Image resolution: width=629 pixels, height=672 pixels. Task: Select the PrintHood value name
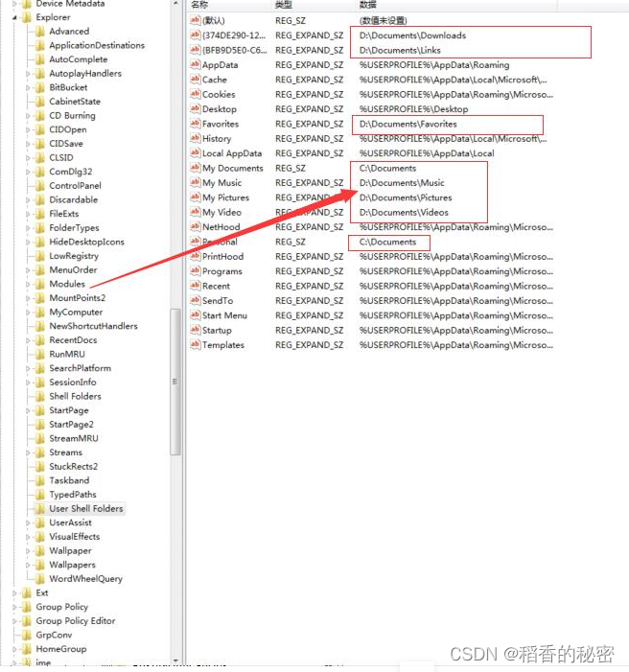(223, 256)
